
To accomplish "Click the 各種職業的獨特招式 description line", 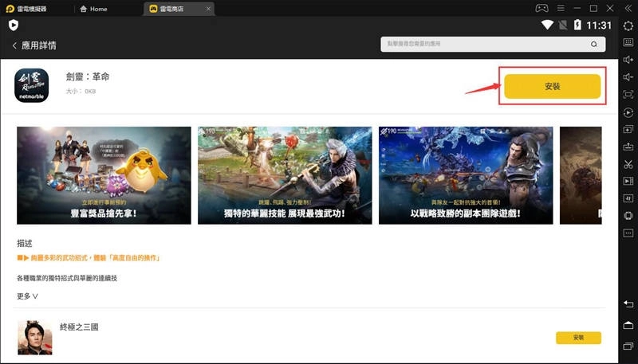I will pyautogui.click(x=67, y=278).
